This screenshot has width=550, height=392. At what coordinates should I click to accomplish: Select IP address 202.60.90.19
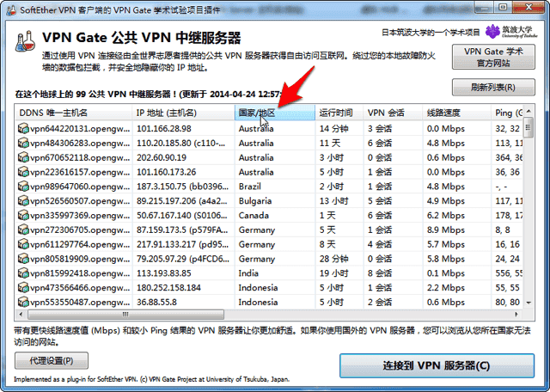(162, 157)
